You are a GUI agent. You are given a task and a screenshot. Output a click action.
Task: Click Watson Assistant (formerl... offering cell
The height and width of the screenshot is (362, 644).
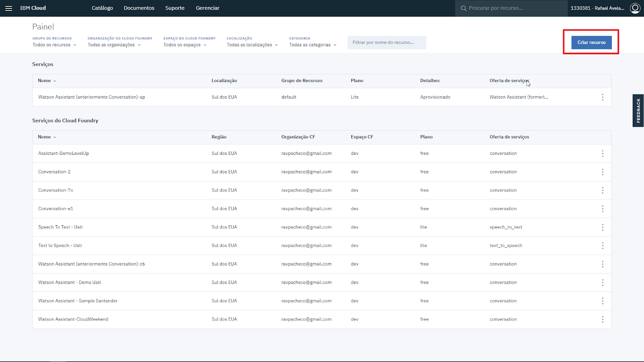tap(519, 97)
